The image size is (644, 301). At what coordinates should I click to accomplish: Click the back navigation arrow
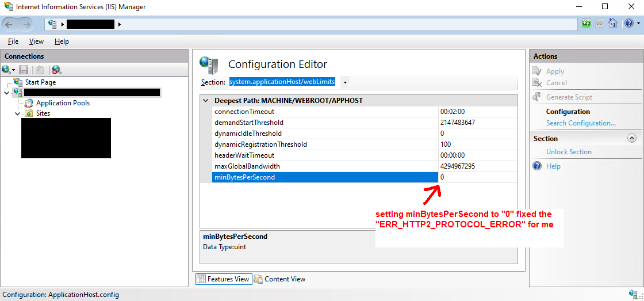pyautogui.click(x=9, y=24)
